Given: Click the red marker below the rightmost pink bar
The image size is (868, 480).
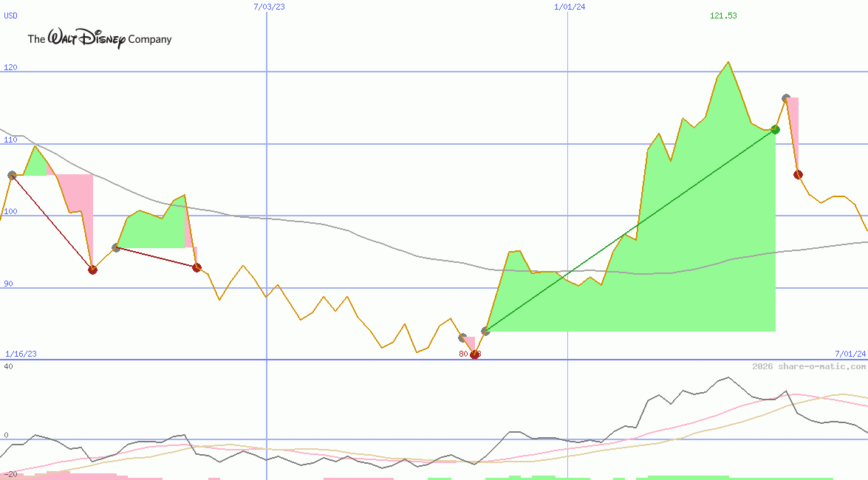Looking at the screenshot, I should click(798, 174).
